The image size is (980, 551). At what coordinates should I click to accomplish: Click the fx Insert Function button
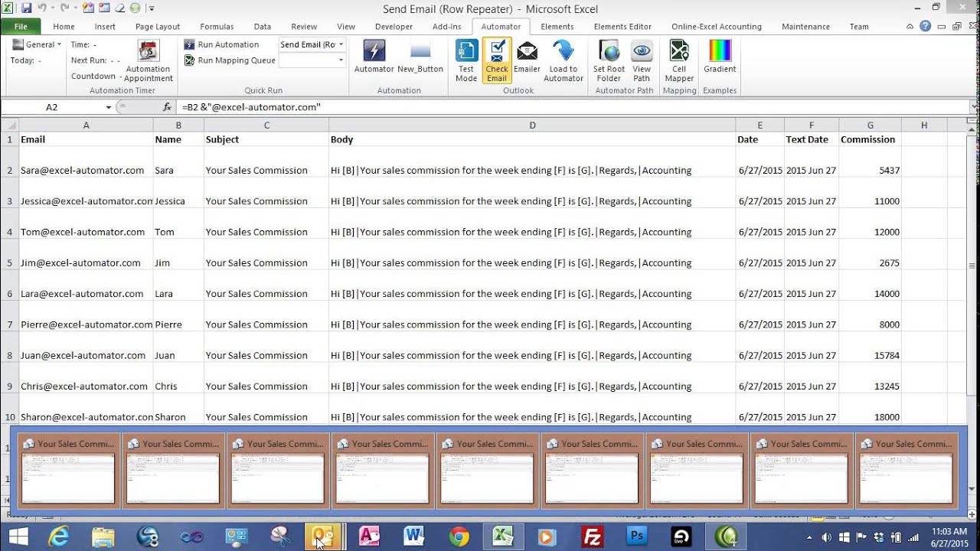click(168, 107)
